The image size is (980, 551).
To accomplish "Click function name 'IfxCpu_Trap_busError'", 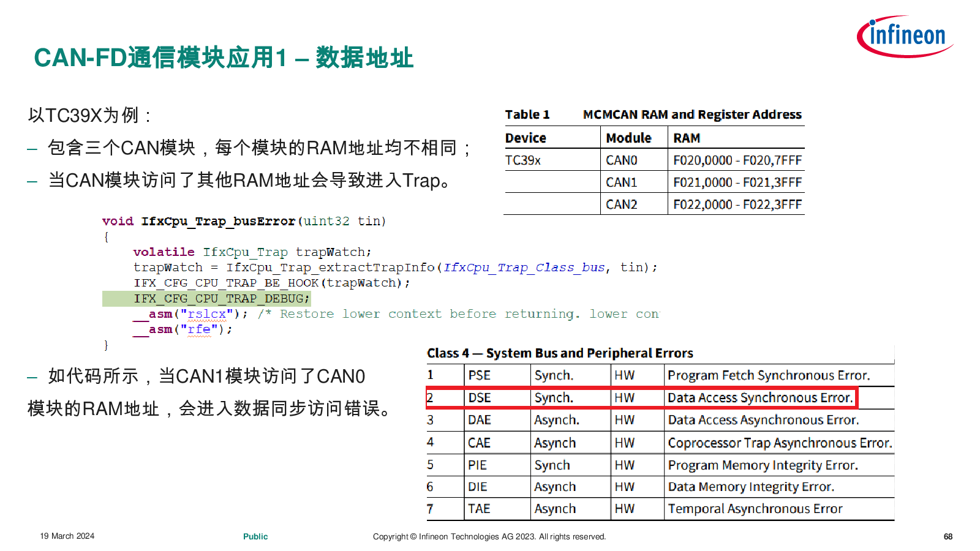I will tap(219, 221).
